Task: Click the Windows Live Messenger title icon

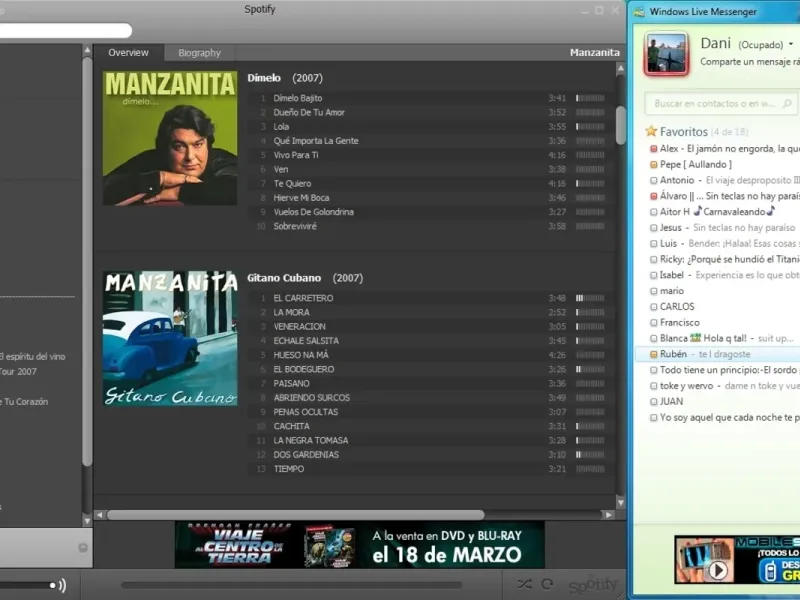Action: [639, 12]
